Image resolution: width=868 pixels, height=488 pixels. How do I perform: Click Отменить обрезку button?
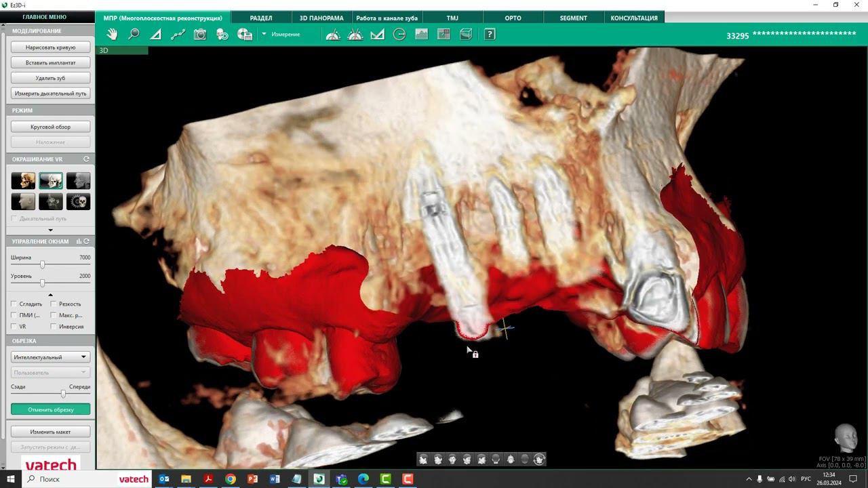[x=50, y=409]
